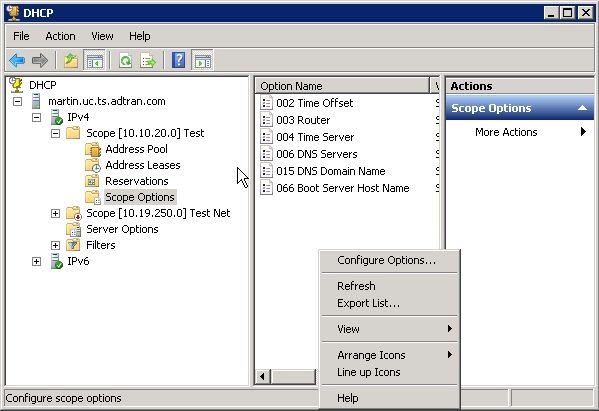This screenshot has height=411, width=599.
Task: Click the icon for 066 Boot Server Host Name
Action: (266, 188)
